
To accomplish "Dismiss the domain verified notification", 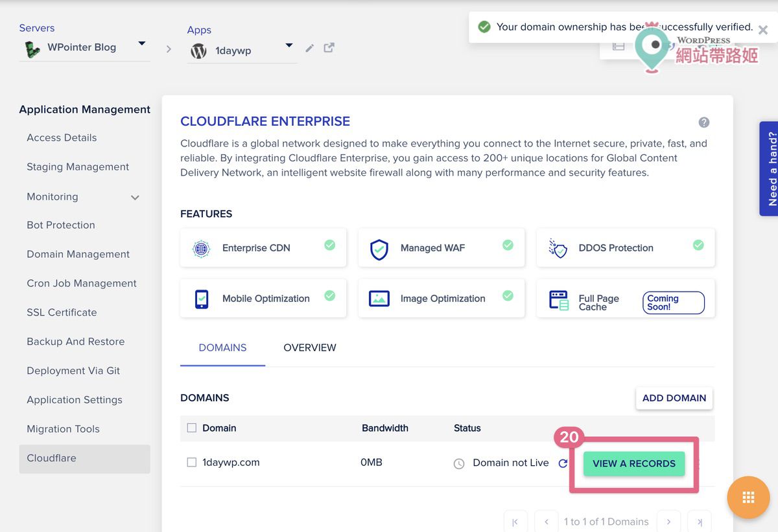I will (763, 30).
